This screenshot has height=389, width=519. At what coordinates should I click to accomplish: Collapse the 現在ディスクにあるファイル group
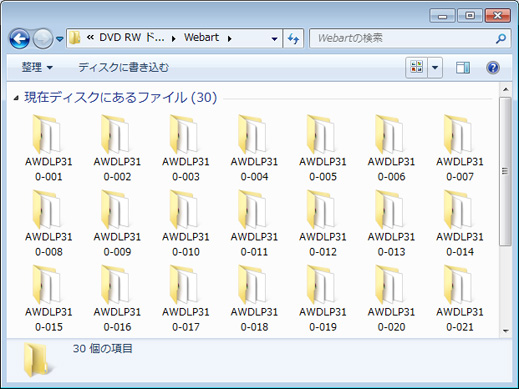16,98
